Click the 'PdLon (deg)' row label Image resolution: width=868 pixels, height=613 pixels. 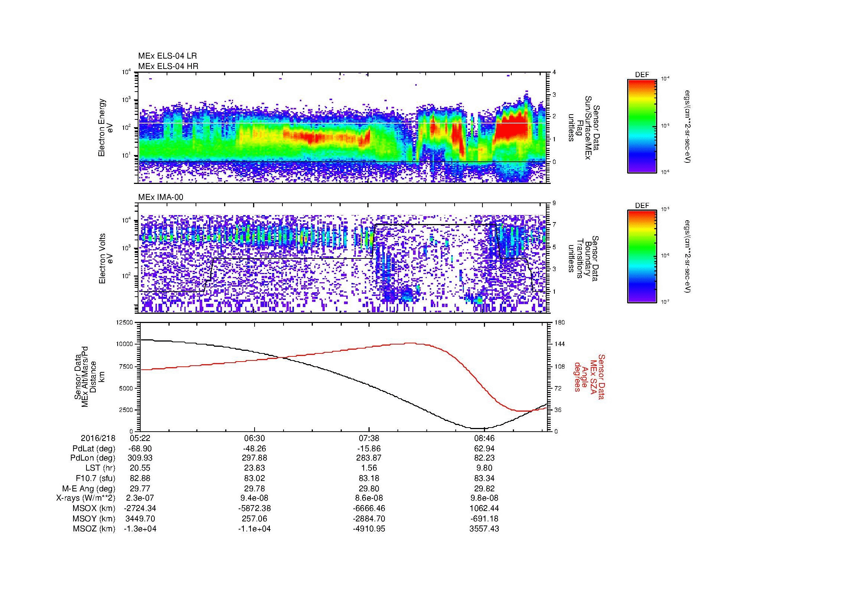[93, 458]
